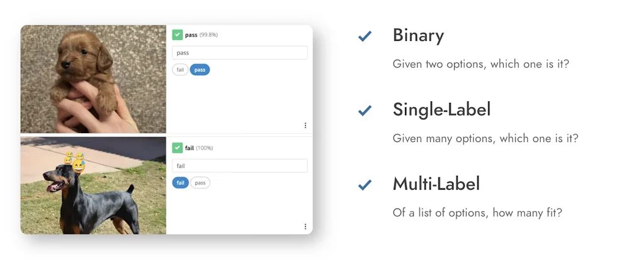The image size is (644, 260).
Task: Select the pass pill on the doberman card
Action: click(200, 183)
